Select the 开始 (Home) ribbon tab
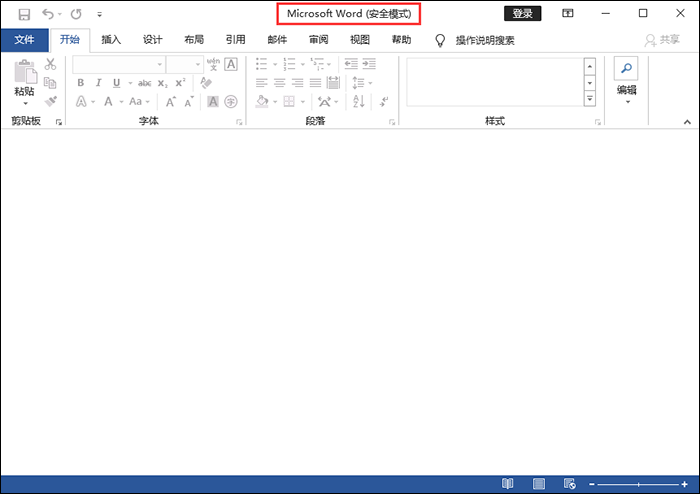 [70, 40]
